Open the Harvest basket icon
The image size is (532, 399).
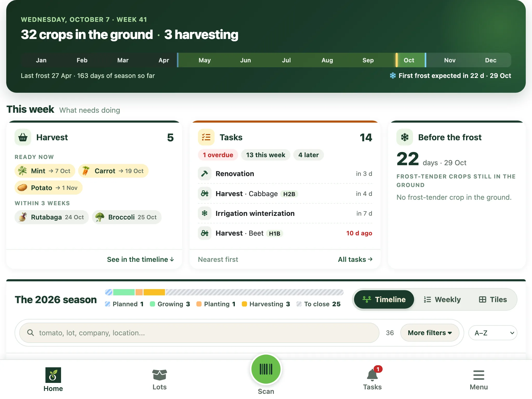[23, 137]
